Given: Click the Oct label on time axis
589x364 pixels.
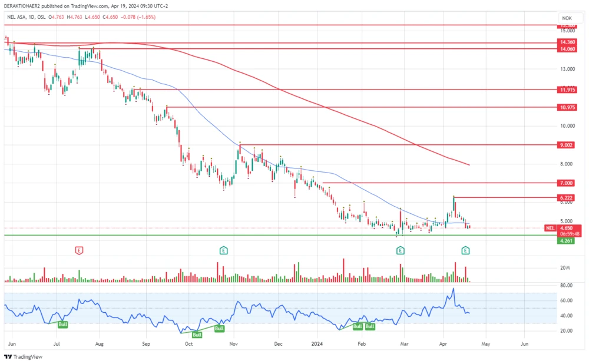Looking at the screenshot, I should 189,342.
